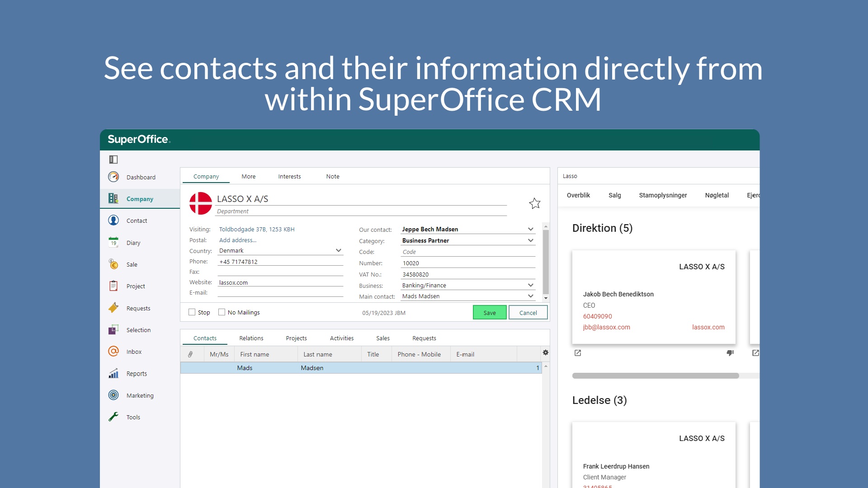
Task: Open the Sales tab
Action: [x=383, y=338]
